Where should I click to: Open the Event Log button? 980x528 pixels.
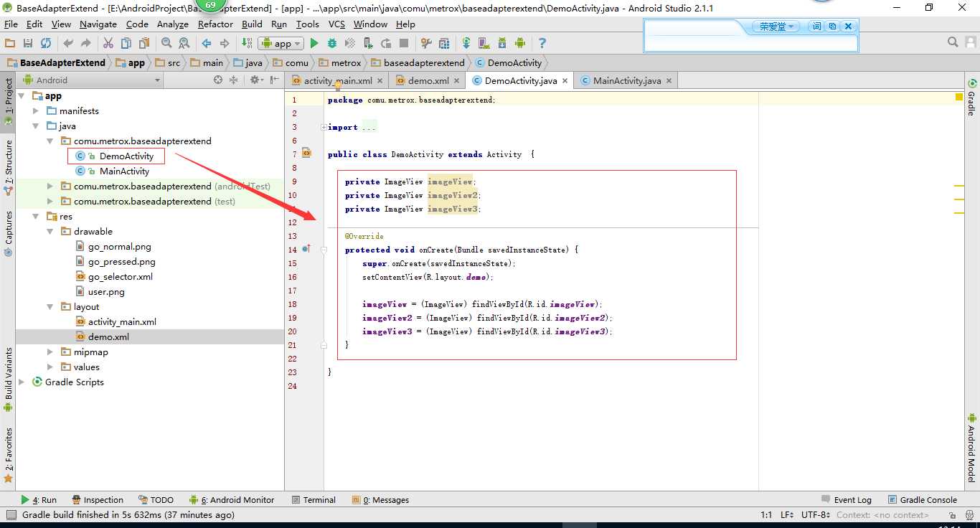847,500
